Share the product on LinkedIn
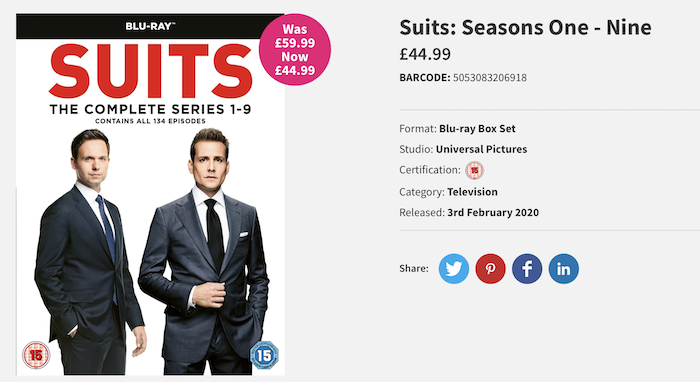Image resolution: width=700 pixels, height=382 pixels. (x=563, y=269)
